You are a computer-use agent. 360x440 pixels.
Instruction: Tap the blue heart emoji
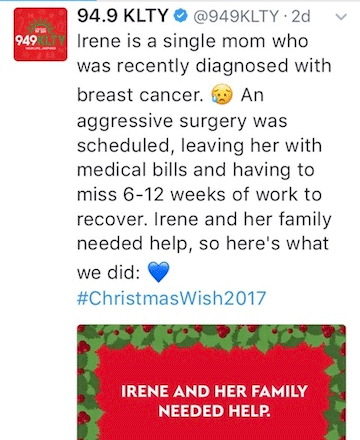(158, 272)
